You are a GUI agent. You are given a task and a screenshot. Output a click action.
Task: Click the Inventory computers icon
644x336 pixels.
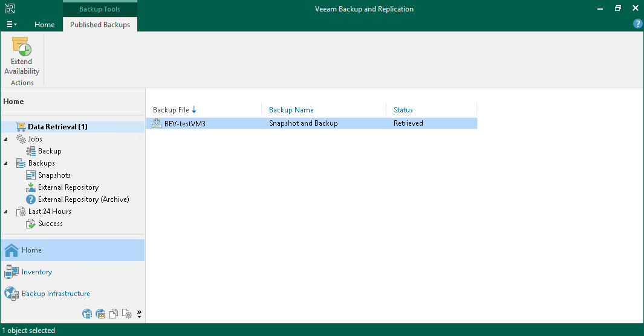(11, 272)
